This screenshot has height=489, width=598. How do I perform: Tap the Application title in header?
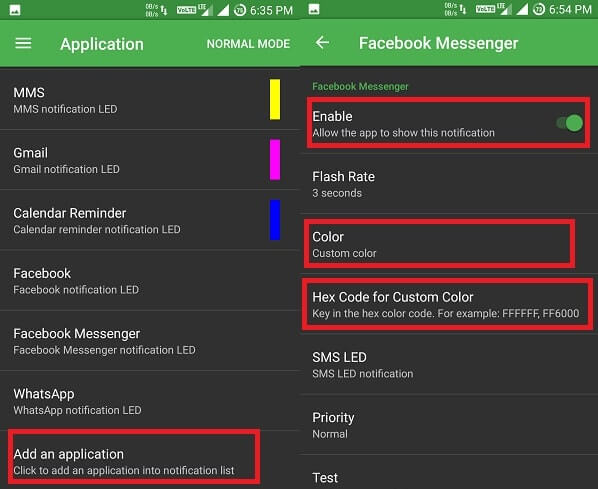click(x=102, y=44)
